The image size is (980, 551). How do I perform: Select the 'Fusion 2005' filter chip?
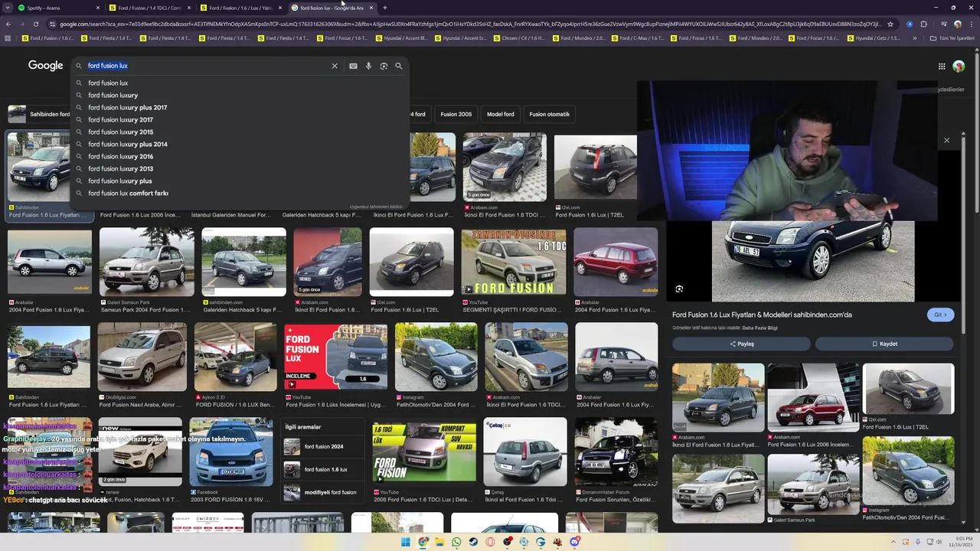pyautogui.click(x=456, y=114)
